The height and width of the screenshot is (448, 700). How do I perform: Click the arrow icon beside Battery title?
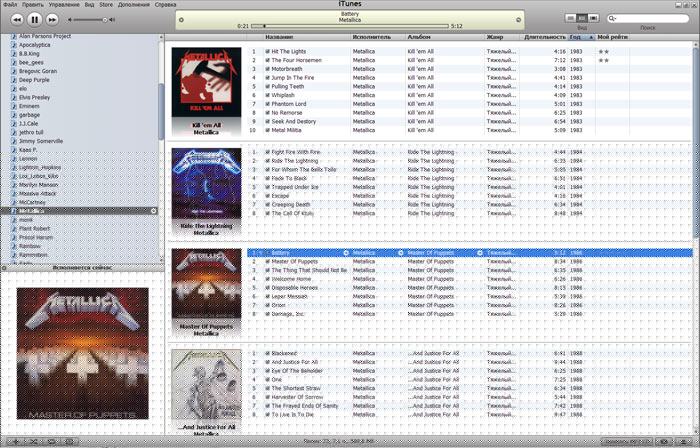[346, 253]
